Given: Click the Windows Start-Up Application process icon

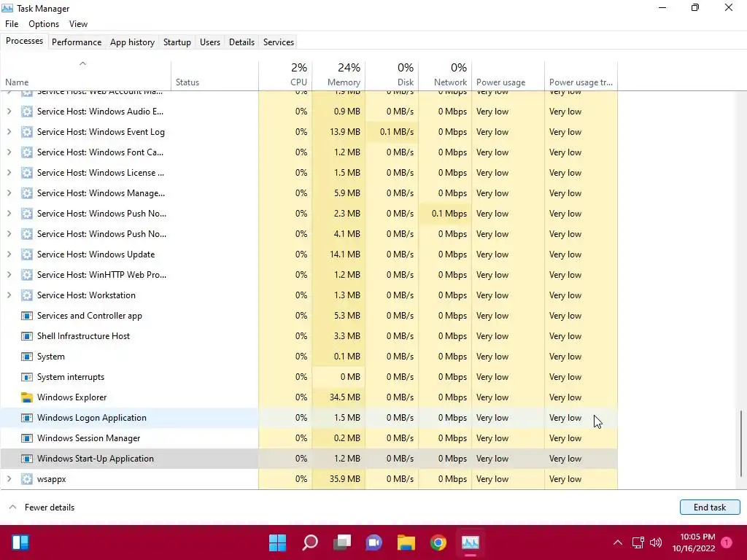Looking at the screenshot, I should pyautogui.click(x=27, y=459).
